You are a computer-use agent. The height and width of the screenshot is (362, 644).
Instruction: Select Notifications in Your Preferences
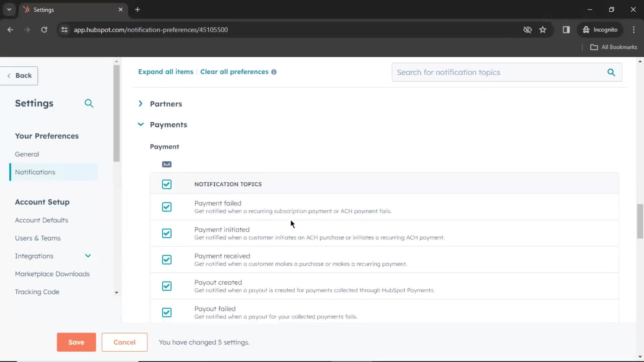click(35, 172)
